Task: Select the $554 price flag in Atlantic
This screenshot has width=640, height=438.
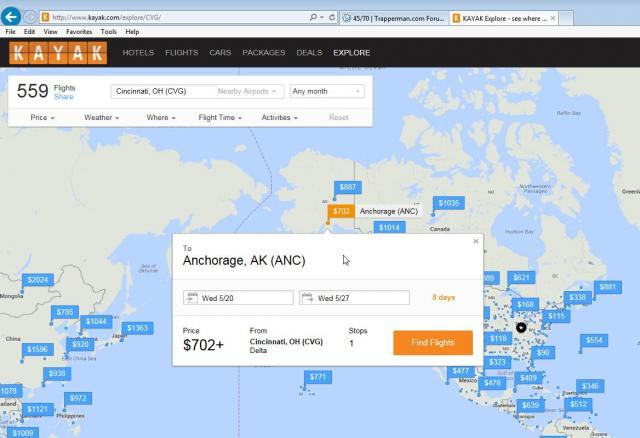Action: pyautogui.click(x=594, y=340)
